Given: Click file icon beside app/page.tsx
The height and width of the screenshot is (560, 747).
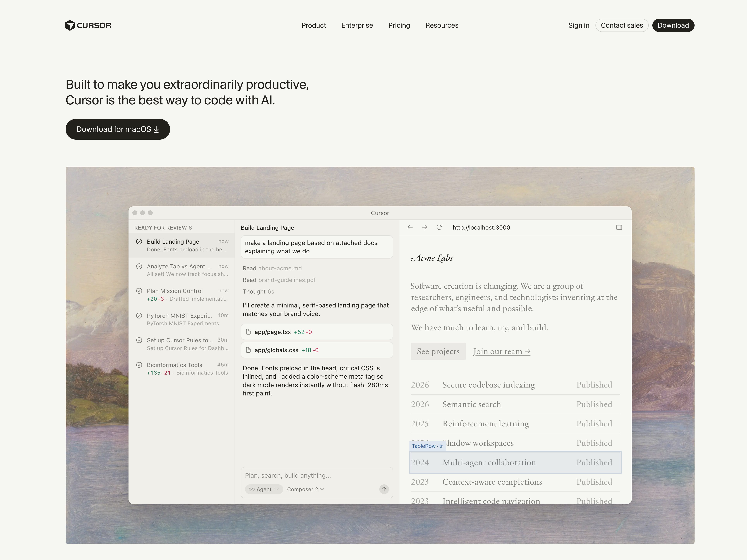Looking at the screenshot, I should click(x=248, y=332).
